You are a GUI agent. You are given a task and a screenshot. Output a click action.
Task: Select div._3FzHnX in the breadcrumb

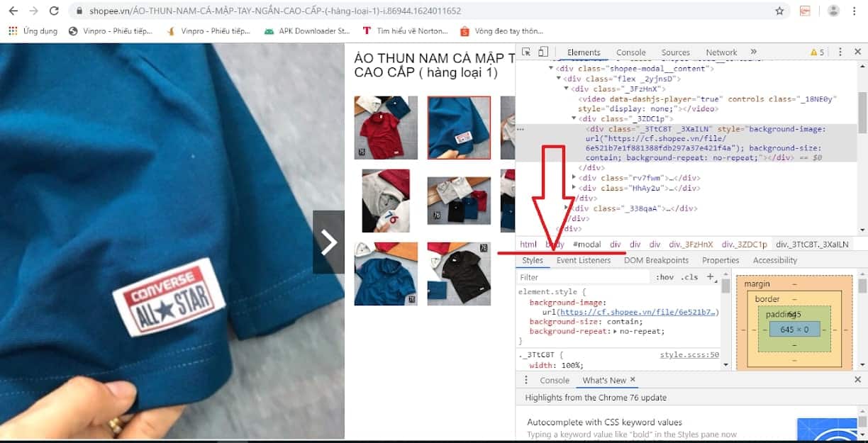(x=690, y=245)
